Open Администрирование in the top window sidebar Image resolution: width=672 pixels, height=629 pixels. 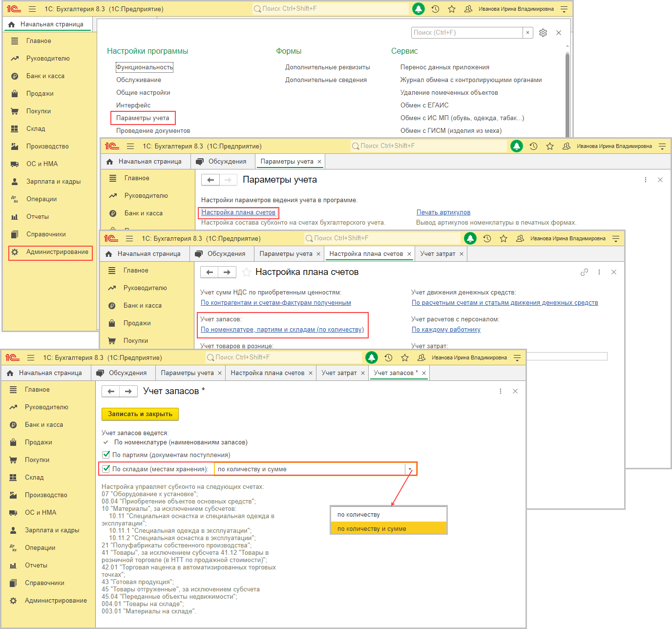50,252
